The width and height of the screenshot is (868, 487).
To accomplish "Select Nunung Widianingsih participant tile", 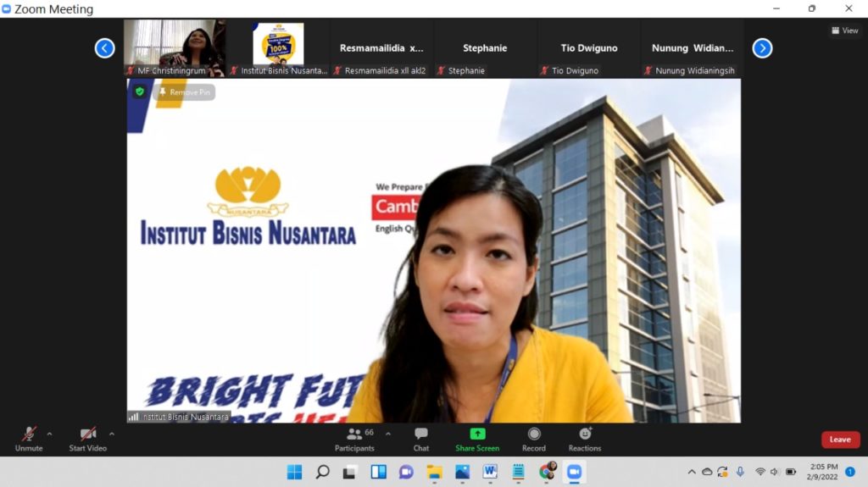I will 692,48.
